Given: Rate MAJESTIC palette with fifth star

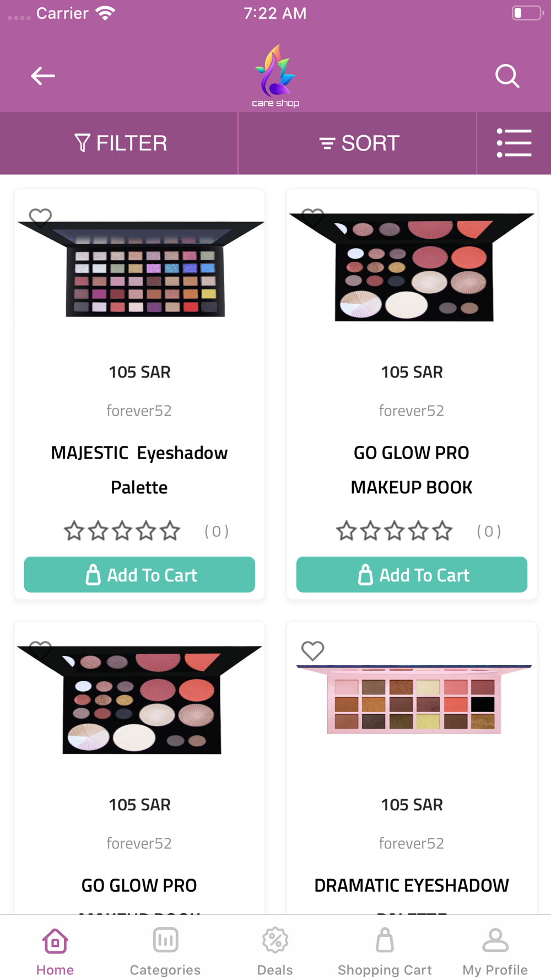Looking at the screenshot, I should (170, 531).
